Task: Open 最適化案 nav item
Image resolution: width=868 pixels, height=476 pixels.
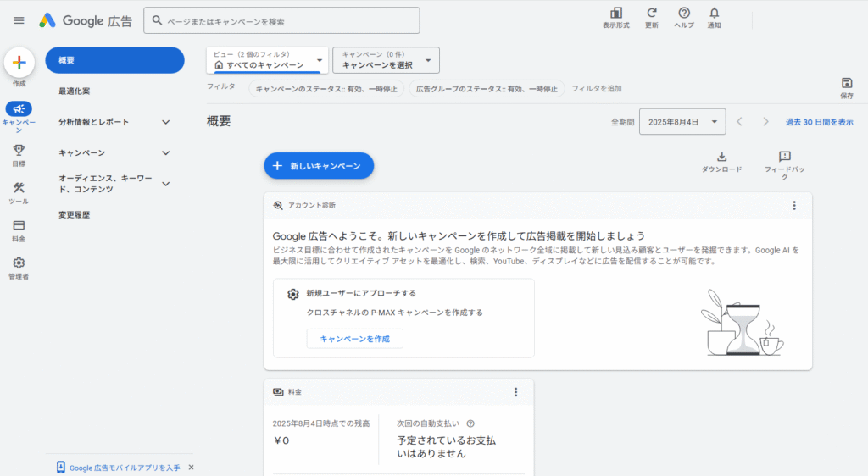Action: coord(75,91)
